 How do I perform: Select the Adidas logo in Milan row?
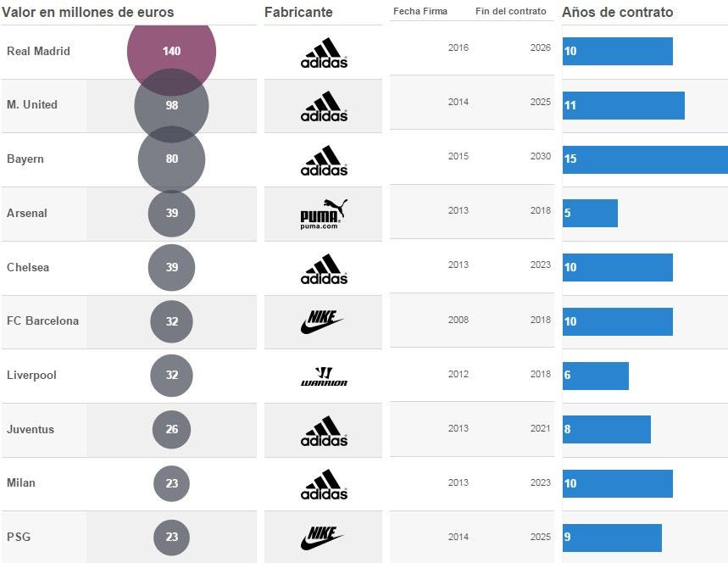(324, 484)
